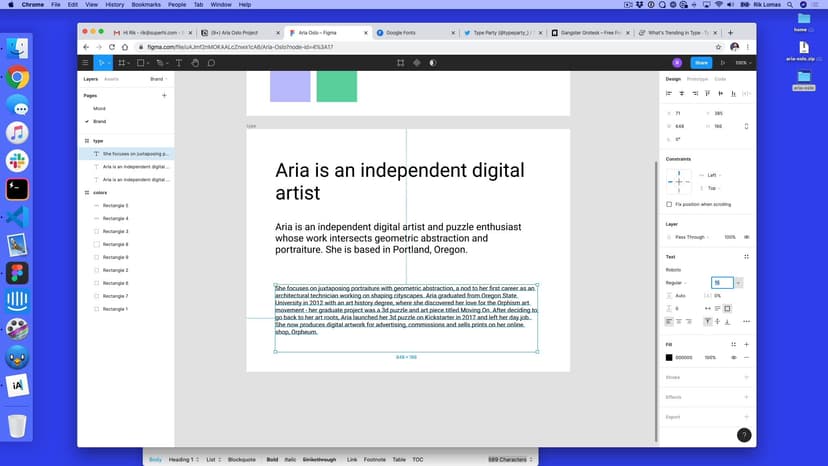Switch to the Assets tab
828x466 pixels.
[x=111, y=78]
